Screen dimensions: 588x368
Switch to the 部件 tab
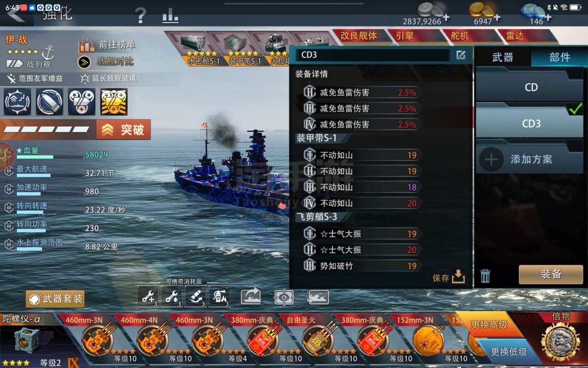[x=560, y=57]
